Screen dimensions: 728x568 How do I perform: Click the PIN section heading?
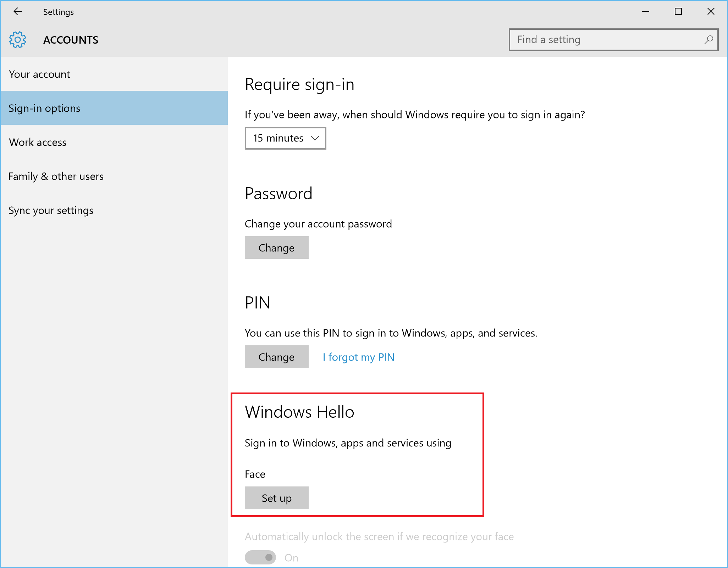(x=258, y=303)
